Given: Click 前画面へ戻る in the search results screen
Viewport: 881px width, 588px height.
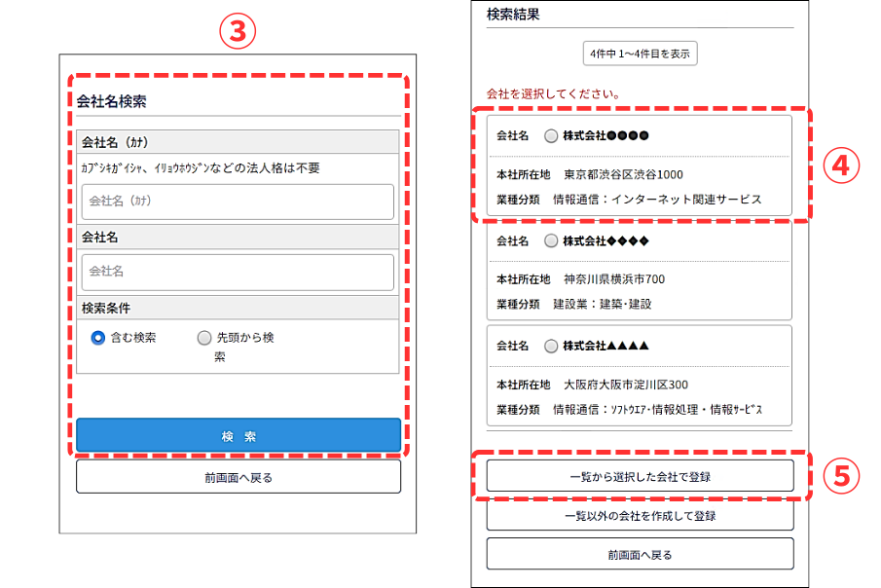Looking at the screenshot, I should [640, 554].
